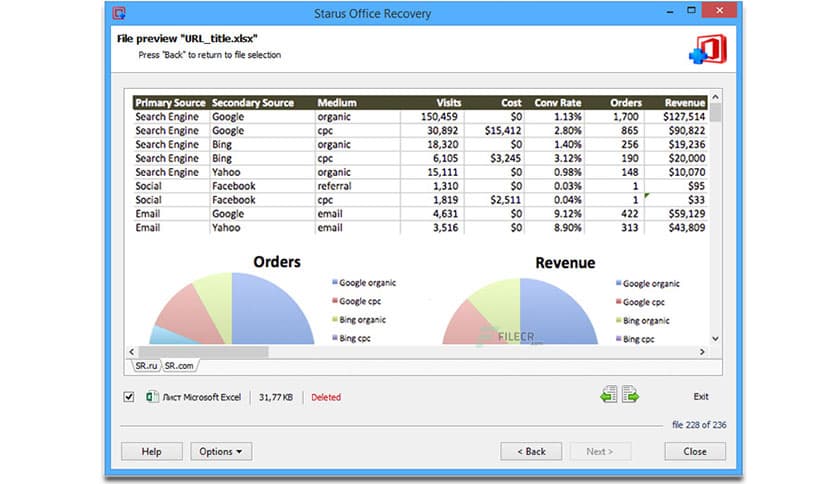Click the horizontal scroll right arrow
The width and height of the screenshot is (836, 484).
click(x=702, y=352)
